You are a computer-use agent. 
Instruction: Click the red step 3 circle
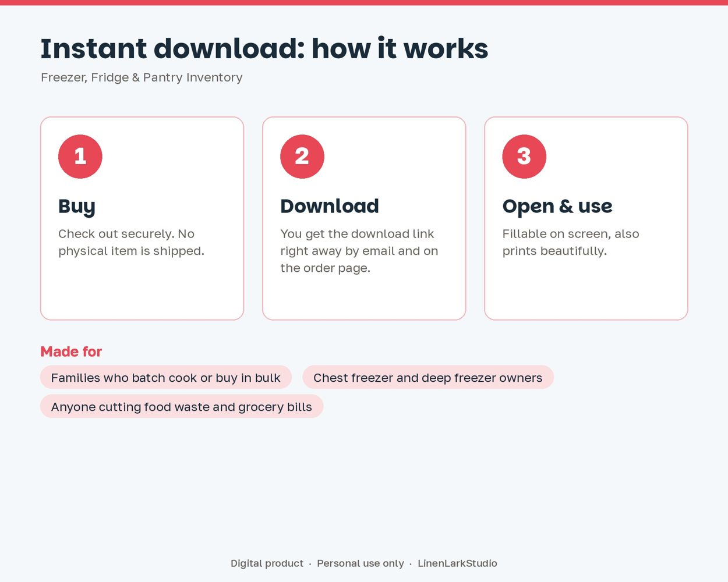524,157
